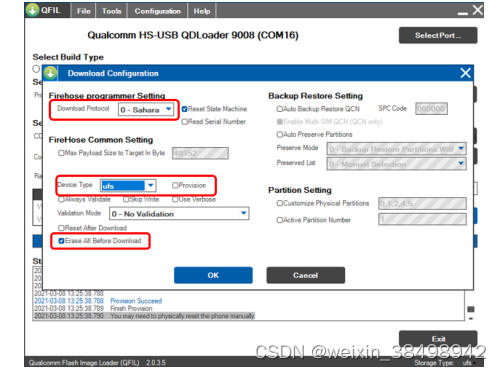Viewport: 501px width, 371px height.
Task: Click the Qualcomm HS-USB QDLoader 9008 port label
Action: [x=193, y=35]
